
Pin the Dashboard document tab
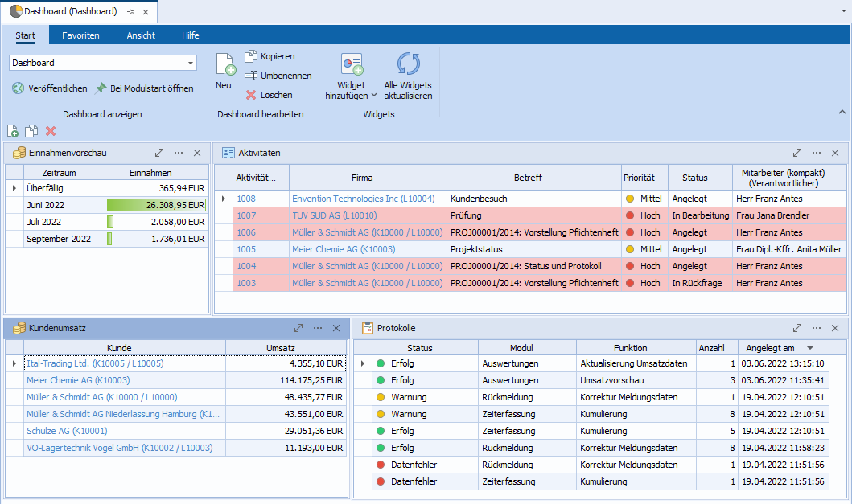(130, 12)
